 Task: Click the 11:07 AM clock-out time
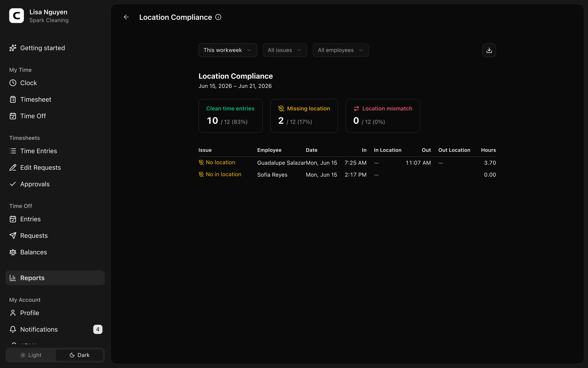click(418, 163)
